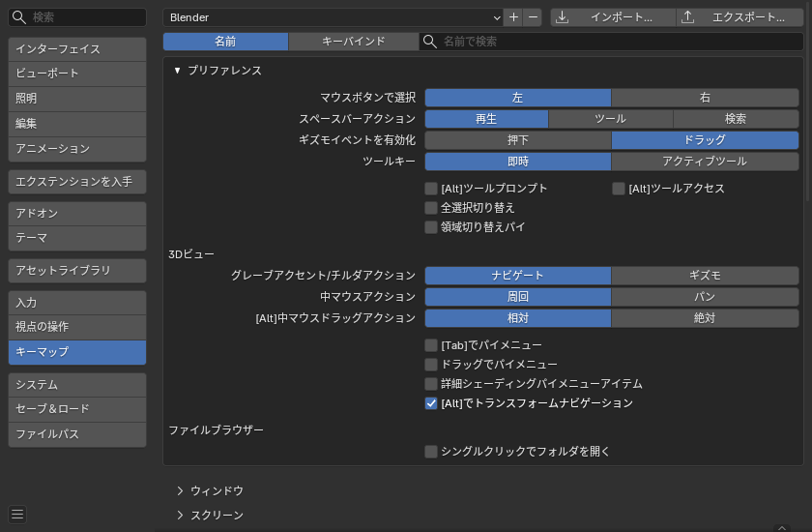Switch filter mode to 名前
This screenshot has width=812, height=532.
tap(225, 42)
